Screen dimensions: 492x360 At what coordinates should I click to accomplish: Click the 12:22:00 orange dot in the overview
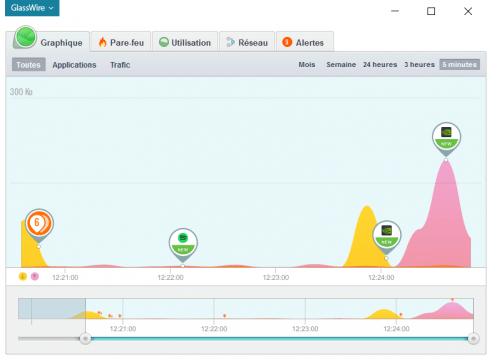(x=224, y=315)
